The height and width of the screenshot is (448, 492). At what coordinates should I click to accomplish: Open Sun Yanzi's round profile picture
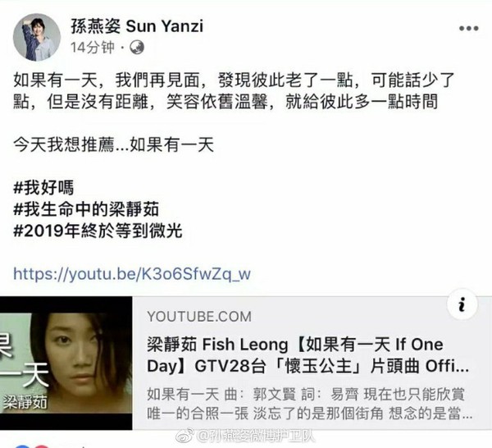37,37
